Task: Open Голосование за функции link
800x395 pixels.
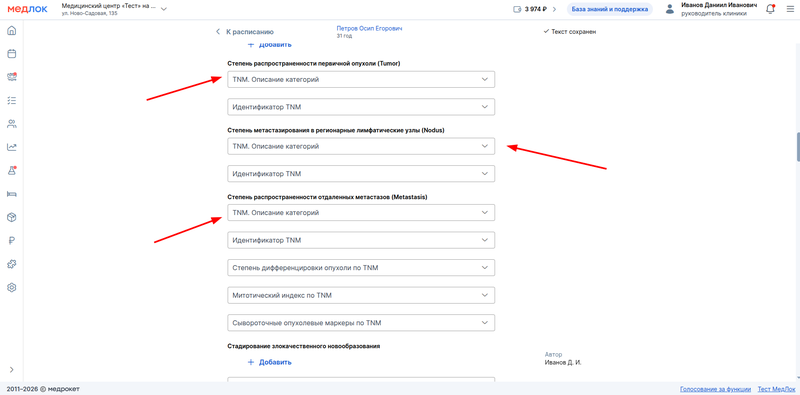Action: pyautogui.click(x=715, y=389)
